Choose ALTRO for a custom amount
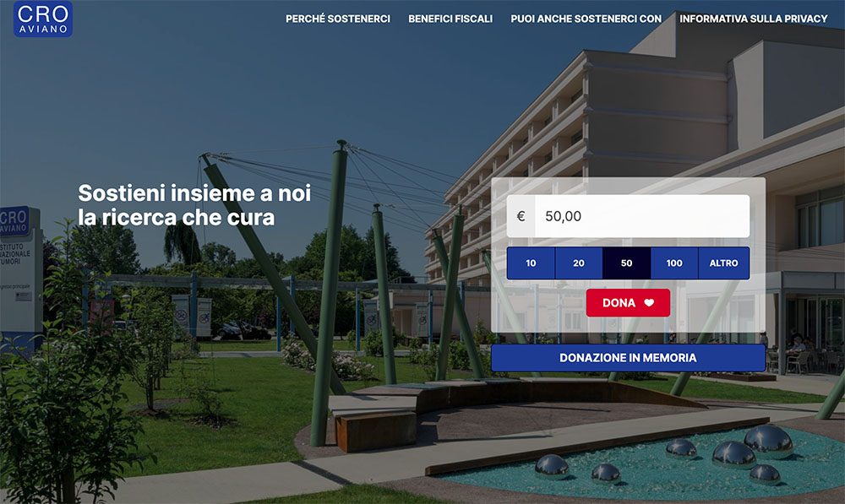845x504 pixels. [724, 263]
